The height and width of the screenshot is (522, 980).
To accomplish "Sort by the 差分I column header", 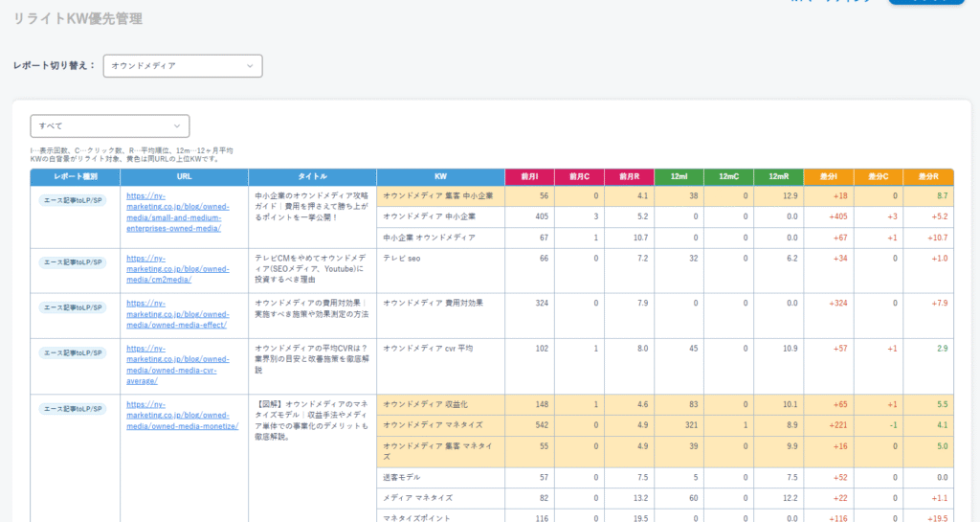I will point(829,177).
